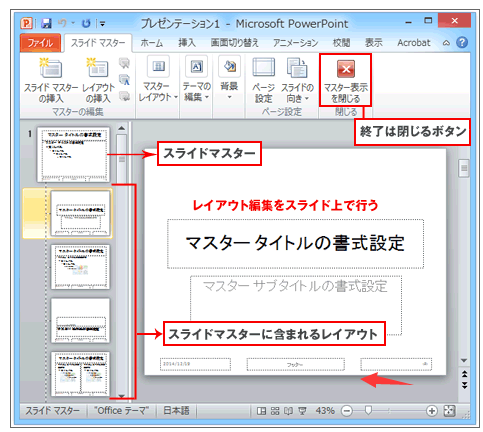Click the rename icon in マスターの編集 group
483x432 pixels.
[124, 79]
